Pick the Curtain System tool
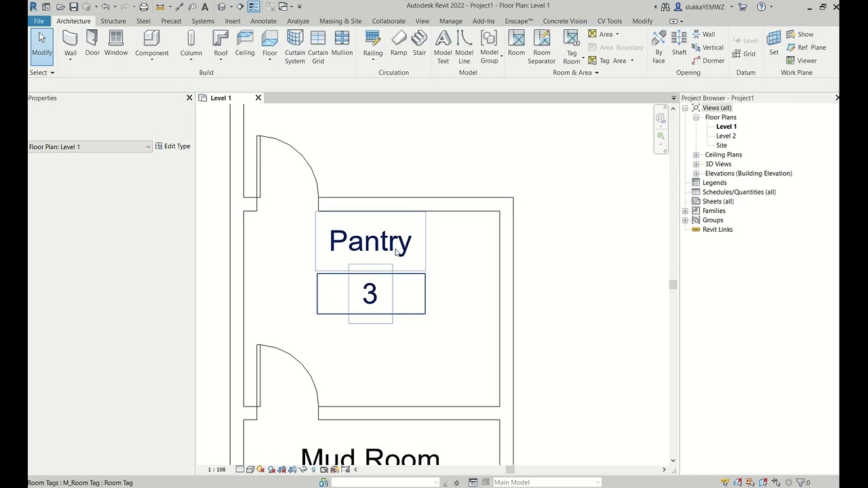Screen dimensions: 868x488 (295, 47)
